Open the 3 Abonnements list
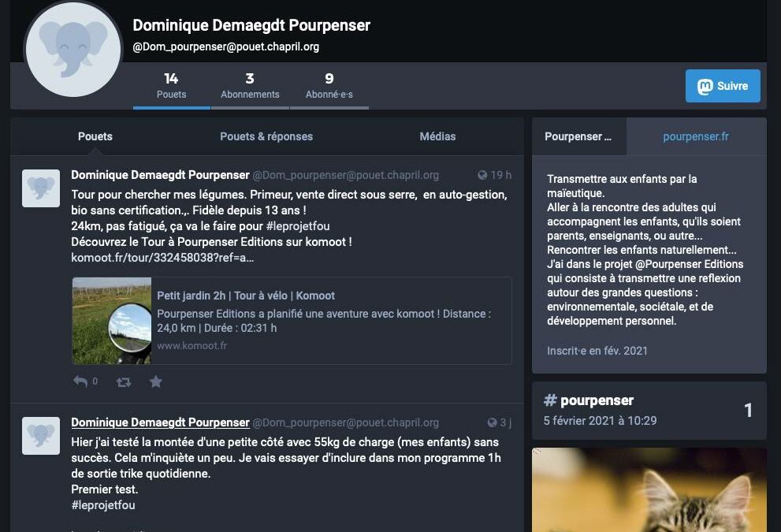 (x=250, y=86)
